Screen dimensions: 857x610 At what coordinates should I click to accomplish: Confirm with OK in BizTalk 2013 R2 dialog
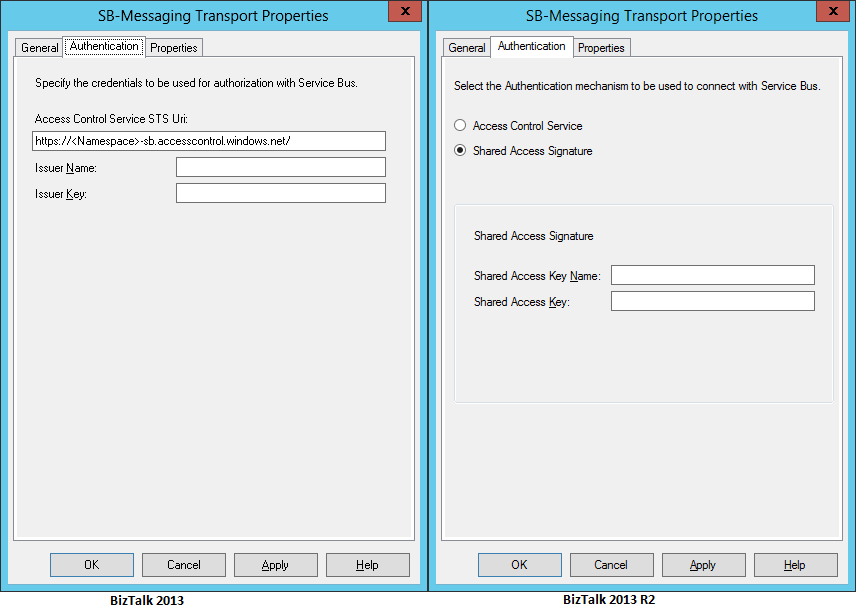click(520, 565)
